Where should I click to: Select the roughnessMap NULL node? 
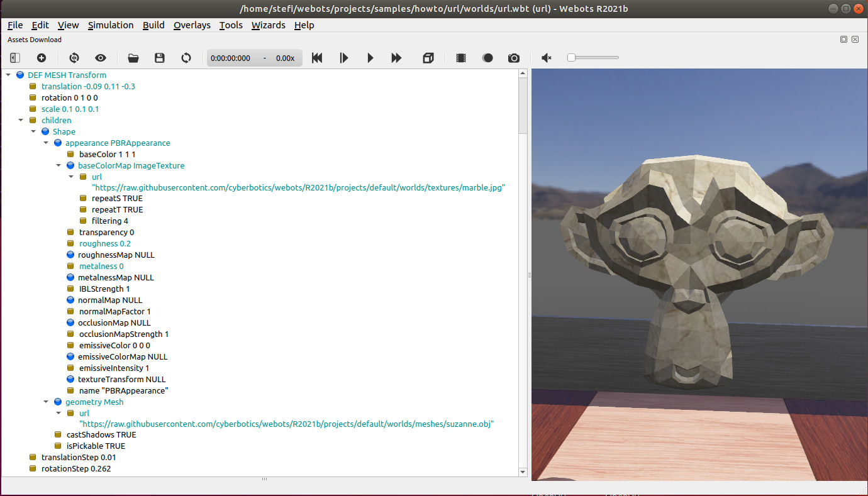pyautogui.click(x=116, y=255)
